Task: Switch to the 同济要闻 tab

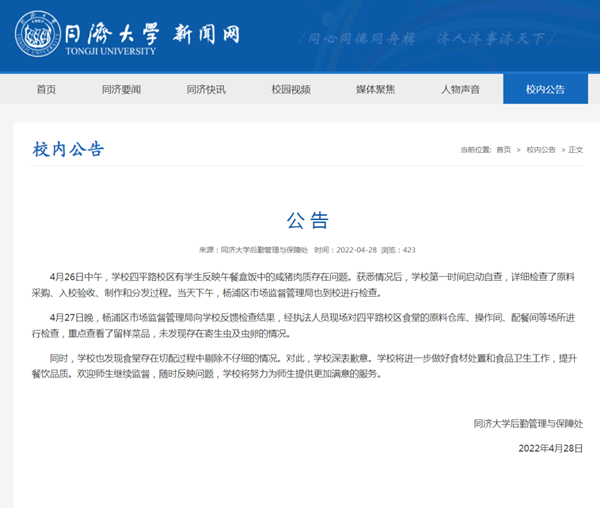Action: (121, 89)
